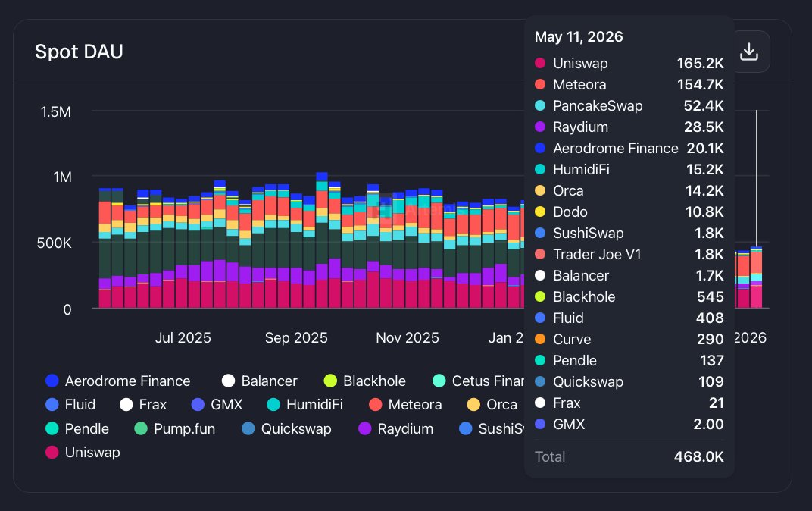Screen dimensions: 812x511
Task: Click the May 11, 2026 tooltip date
Action: [579, 37]
